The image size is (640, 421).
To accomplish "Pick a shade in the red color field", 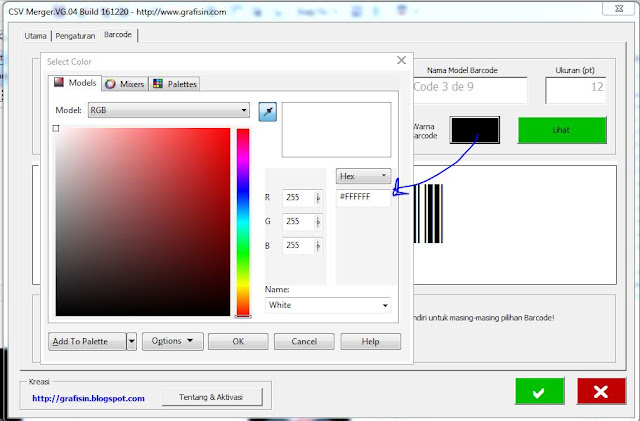I will (x=143, y=222).
